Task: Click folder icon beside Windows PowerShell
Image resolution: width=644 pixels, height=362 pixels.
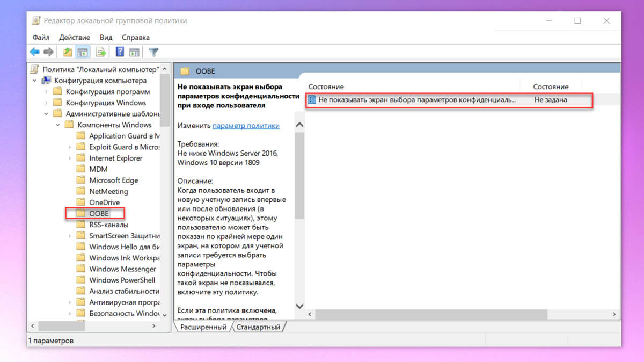Action: [x=80, y=280]
